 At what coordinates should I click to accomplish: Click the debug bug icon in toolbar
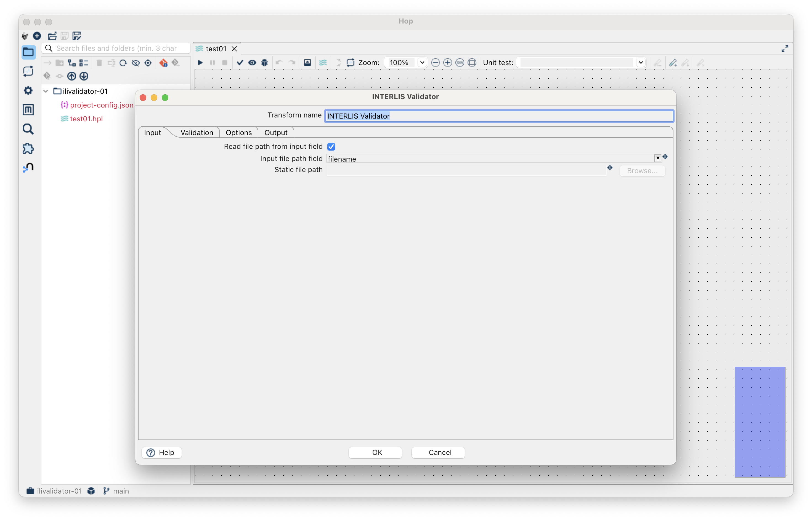264,63
